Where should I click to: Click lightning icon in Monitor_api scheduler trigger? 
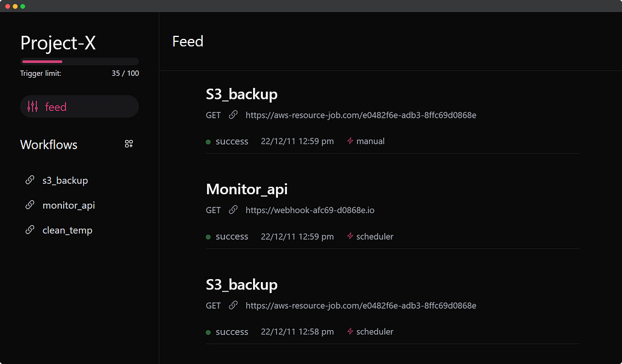pyautogui.click(x=350, y=236)
